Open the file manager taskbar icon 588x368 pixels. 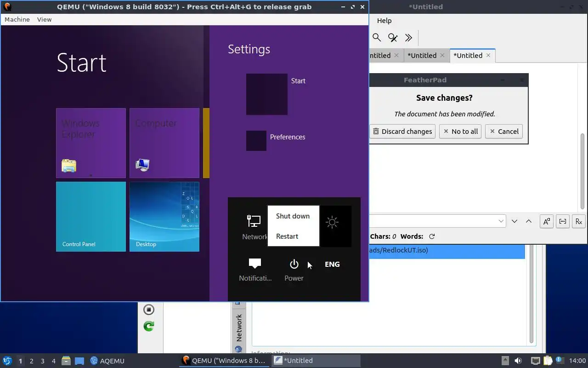pyautogui.click(x=66, y=361)
